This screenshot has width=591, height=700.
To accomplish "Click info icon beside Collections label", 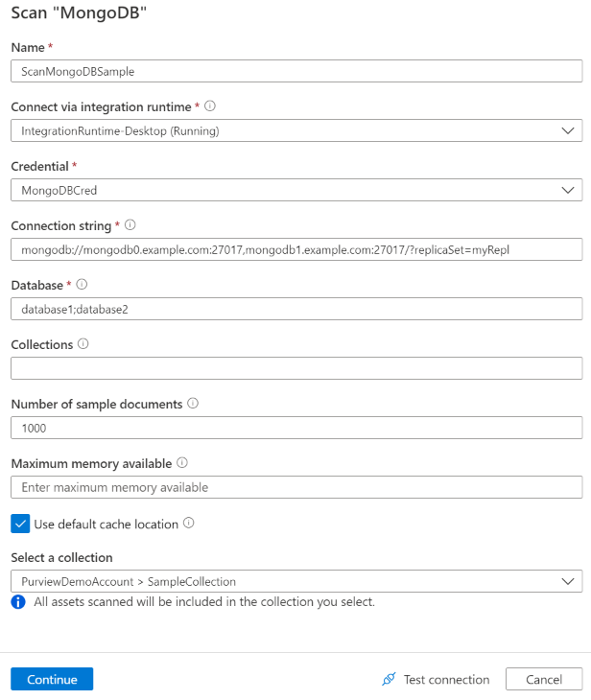I will point(83,344).
